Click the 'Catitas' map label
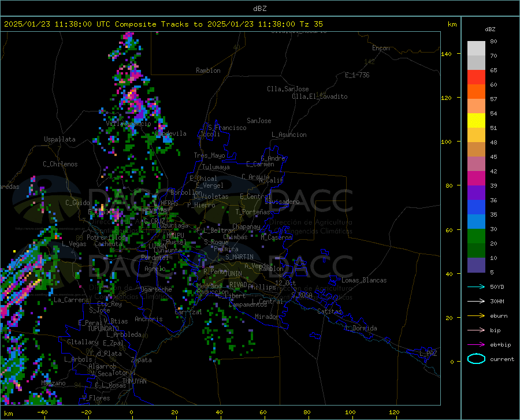Screen dimensions: 520x420 coord(330,311)
